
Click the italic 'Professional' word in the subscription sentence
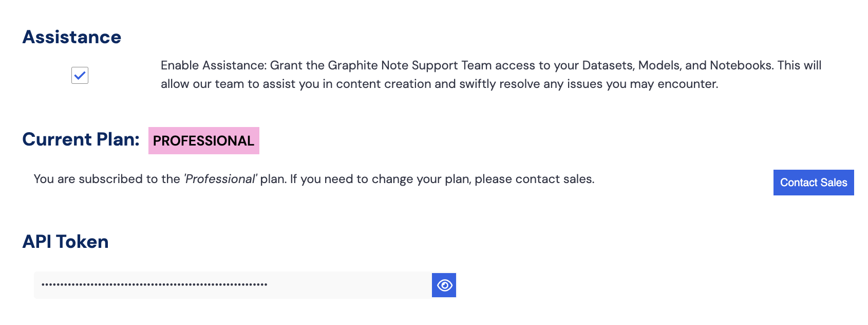[x=221, y=179]
